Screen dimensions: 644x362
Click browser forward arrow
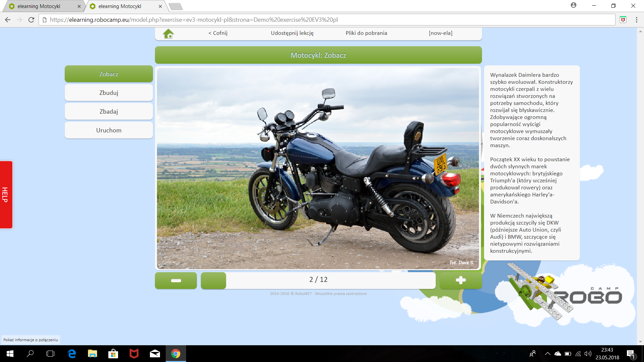[19, 20]
